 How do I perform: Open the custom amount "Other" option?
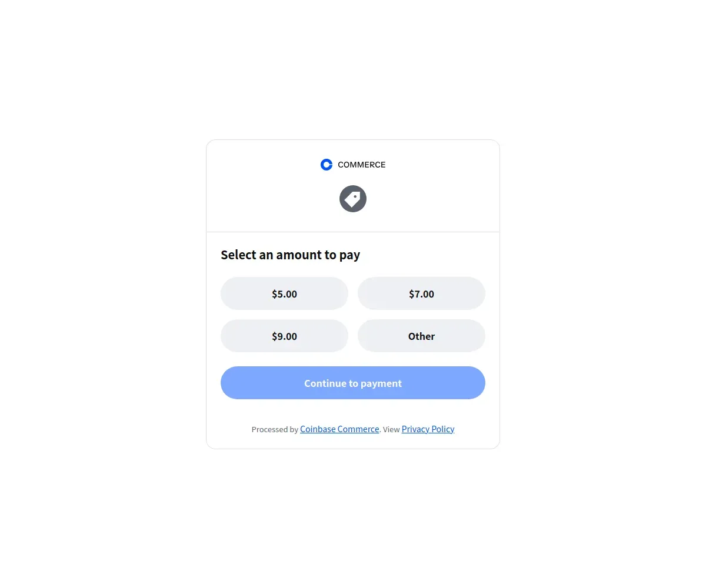(x=421, y=336)
